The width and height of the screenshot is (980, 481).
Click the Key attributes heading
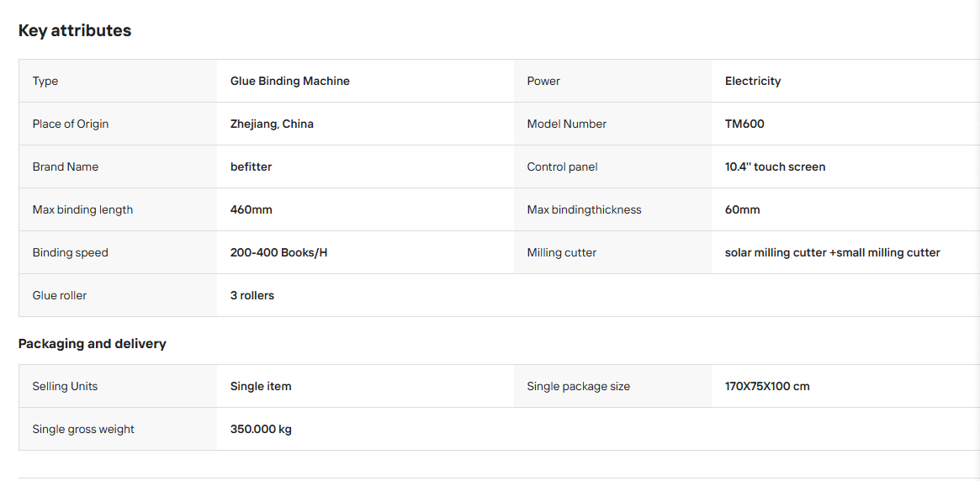tap(74, 30)
